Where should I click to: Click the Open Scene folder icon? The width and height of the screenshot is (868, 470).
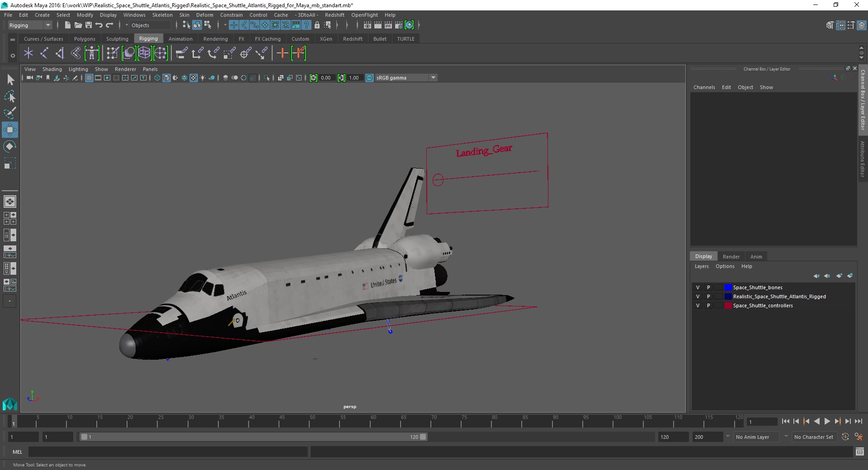[x=78, y=25]
